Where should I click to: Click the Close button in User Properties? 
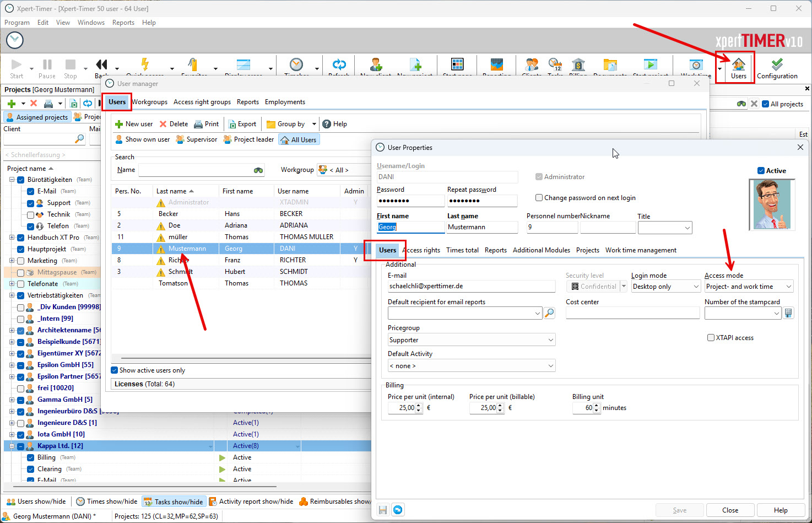[730, 510]
